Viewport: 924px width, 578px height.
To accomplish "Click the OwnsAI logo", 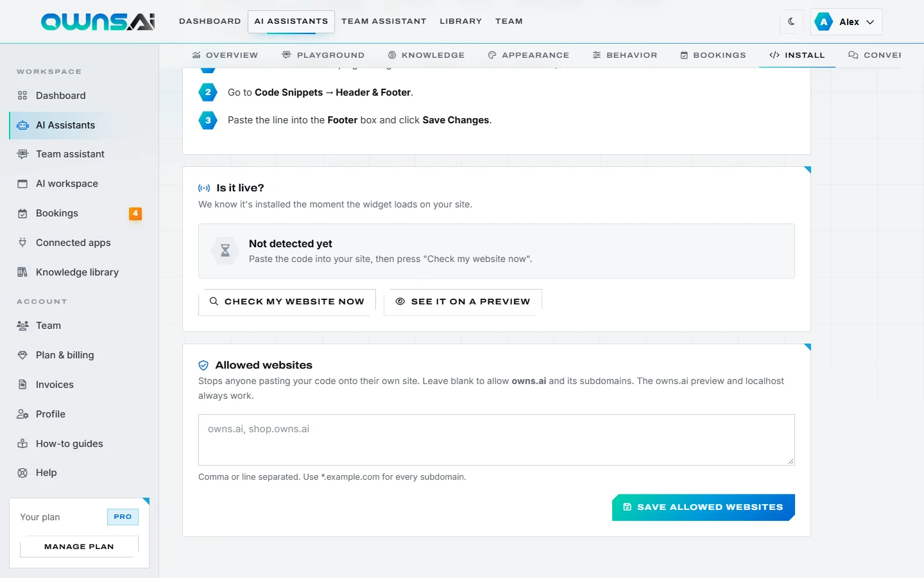I will point(98,22).
